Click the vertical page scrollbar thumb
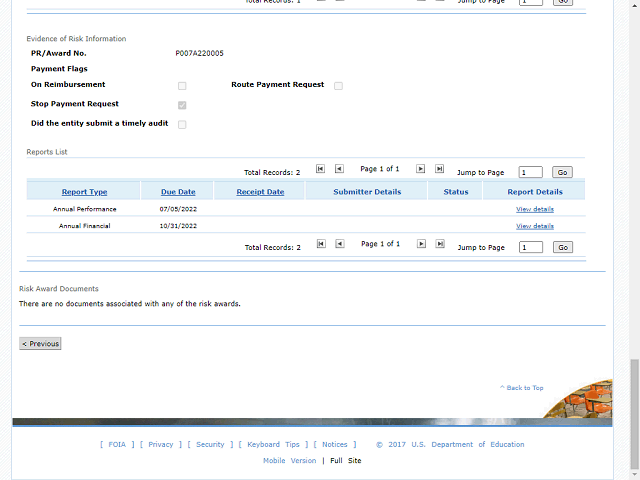 tap(634, 414)
